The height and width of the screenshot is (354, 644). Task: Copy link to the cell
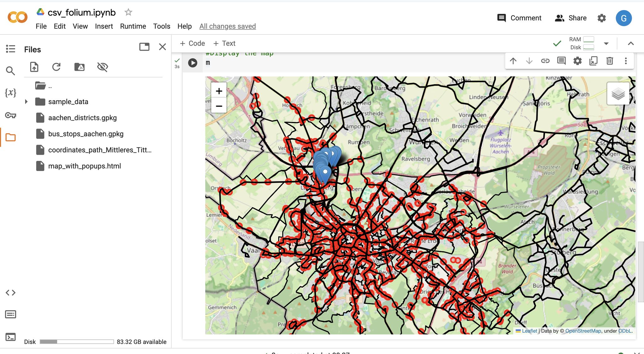coord(545,61)
